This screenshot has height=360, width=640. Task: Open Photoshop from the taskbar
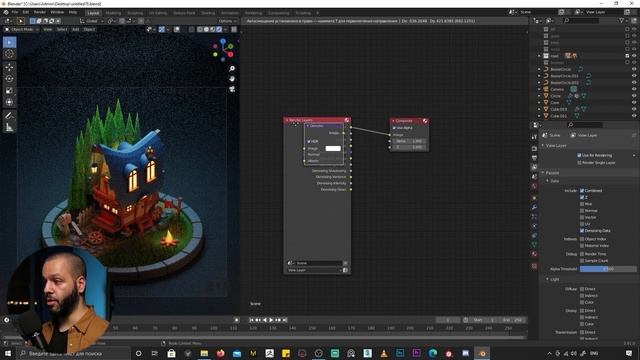point(400,353)
